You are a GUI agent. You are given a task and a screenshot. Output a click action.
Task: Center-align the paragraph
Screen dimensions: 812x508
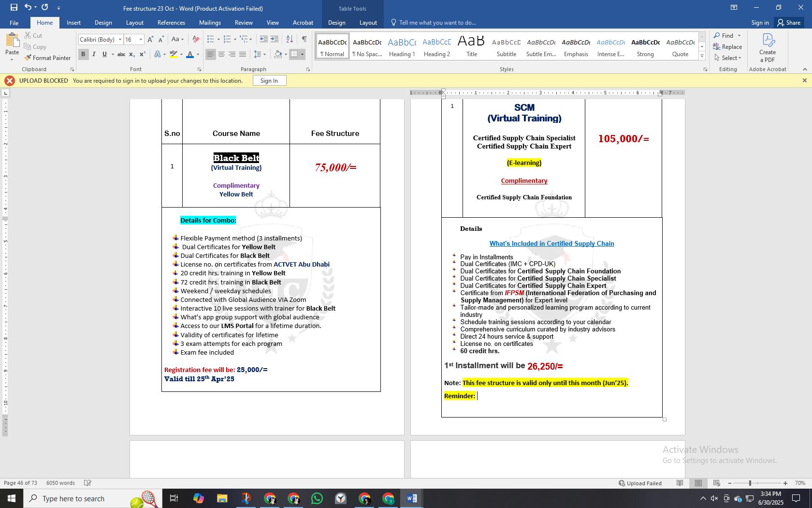[x=221, y=54]
